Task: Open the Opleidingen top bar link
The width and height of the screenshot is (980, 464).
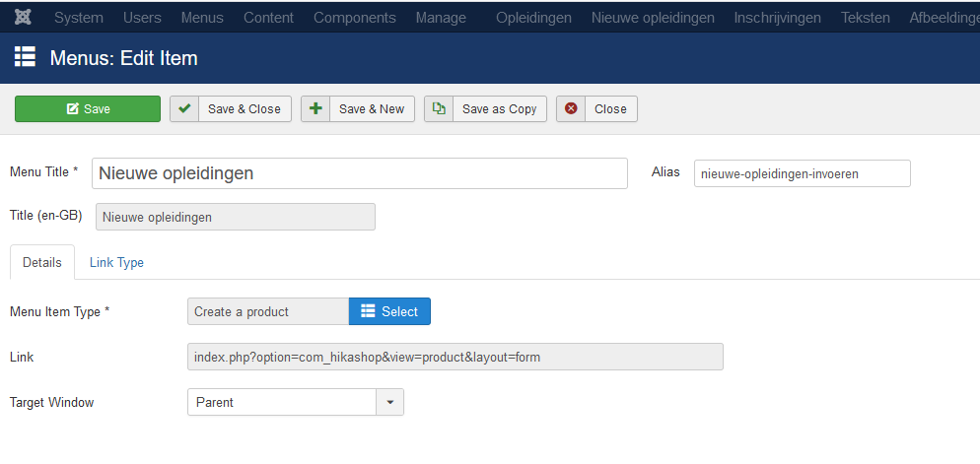Action: (533, 18)
